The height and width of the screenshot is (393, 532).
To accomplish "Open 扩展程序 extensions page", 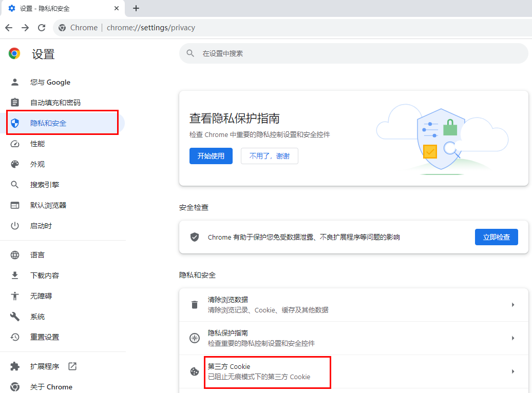I will tap(63, 366).
